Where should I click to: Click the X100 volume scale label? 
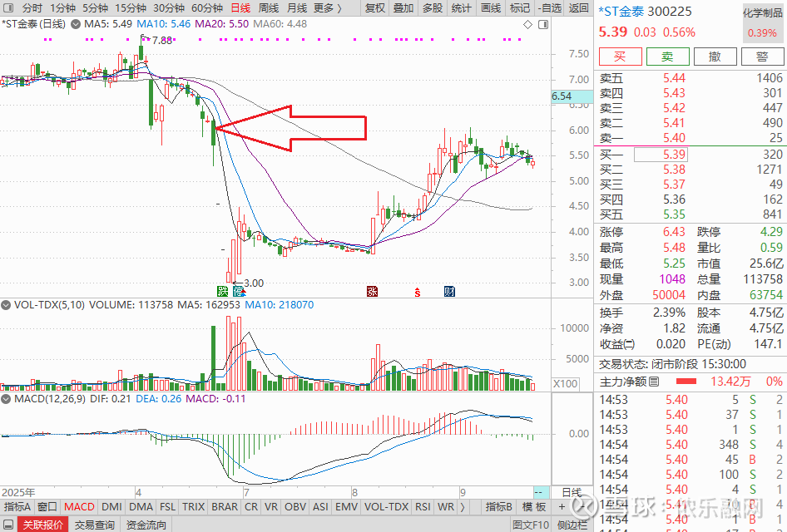565,384
